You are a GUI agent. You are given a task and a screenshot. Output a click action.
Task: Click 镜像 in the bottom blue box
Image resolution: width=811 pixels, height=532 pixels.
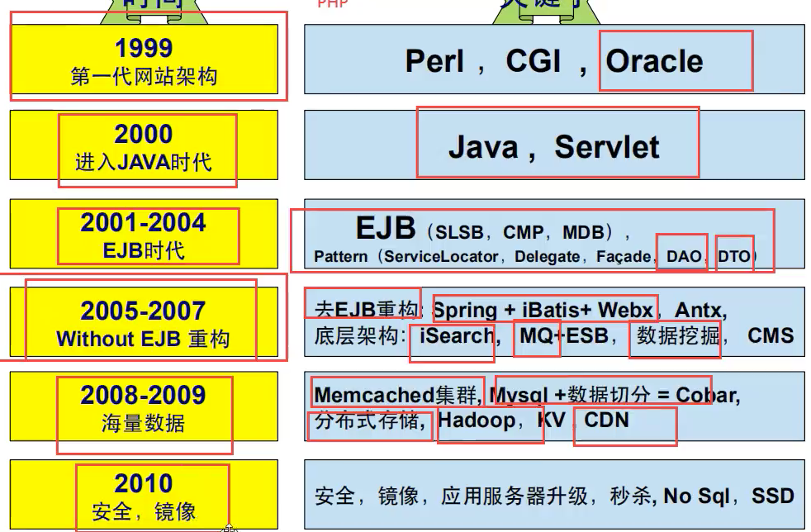click(x=398, y=496)
